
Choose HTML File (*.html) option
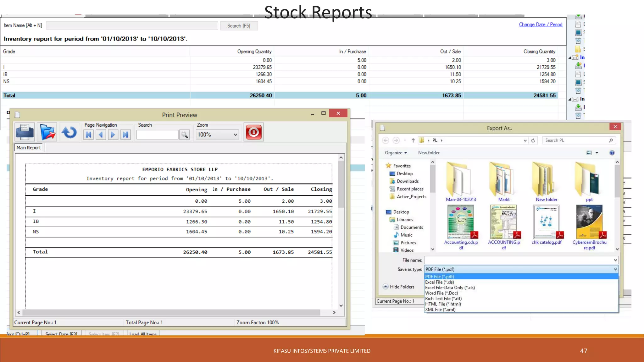[x=521, y=304]
